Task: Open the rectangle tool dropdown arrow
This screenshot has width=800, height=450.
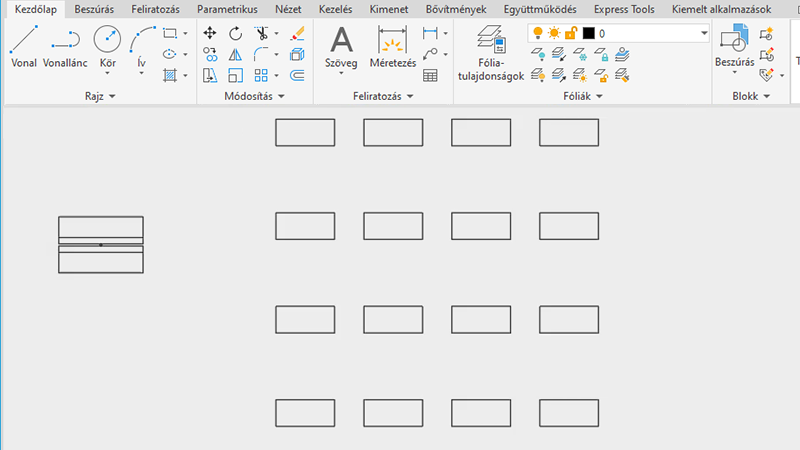Action: tap(185, 34)
